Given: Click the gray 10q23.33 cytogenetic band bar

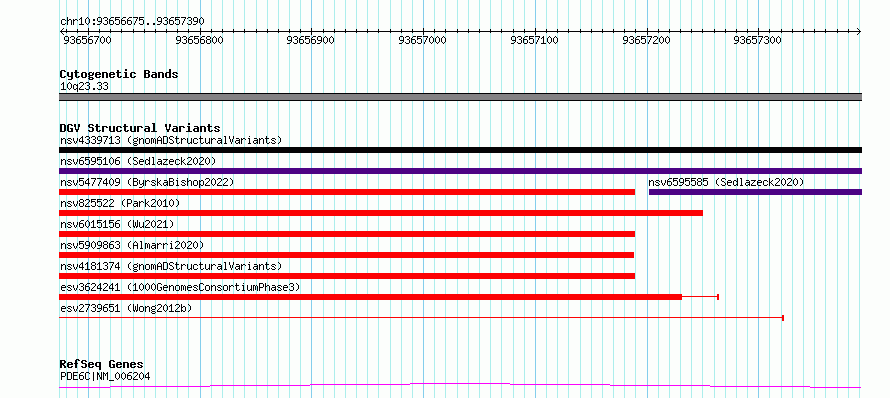Looking at the screenshot, I should (x=460, y=97).
